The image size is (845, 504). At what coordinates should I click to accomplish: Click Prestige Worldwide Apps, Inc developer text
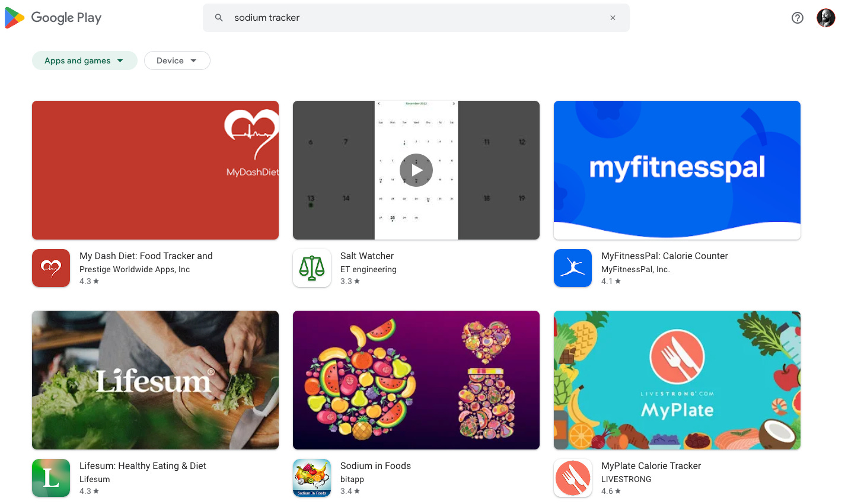click(135, 269)
